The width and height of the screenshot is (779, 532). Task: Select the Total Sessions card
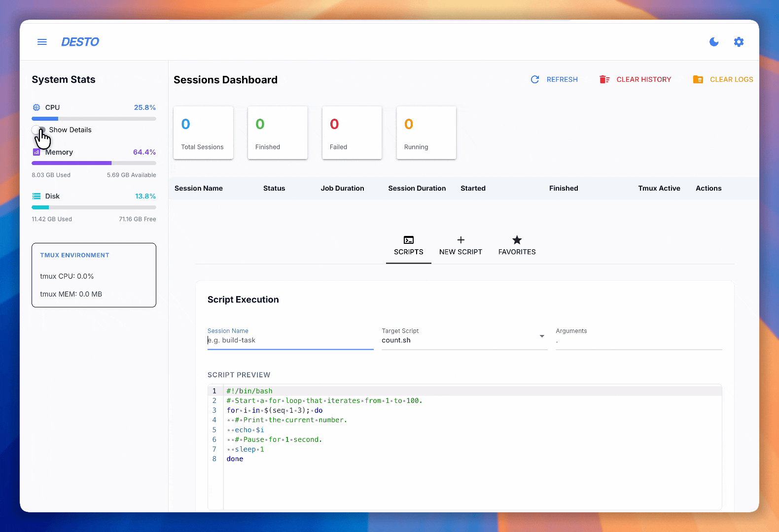click(203, 133)
